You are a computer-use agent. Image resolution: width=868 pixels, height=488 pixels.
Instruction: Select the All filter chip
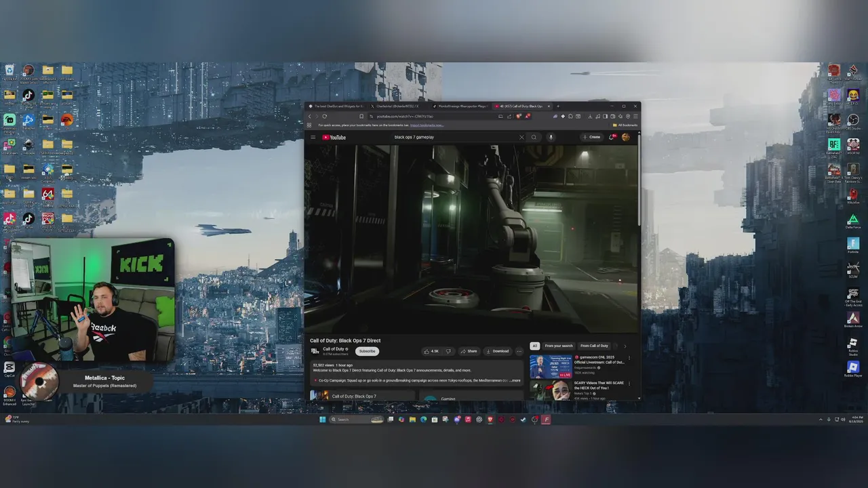point(534,346)
